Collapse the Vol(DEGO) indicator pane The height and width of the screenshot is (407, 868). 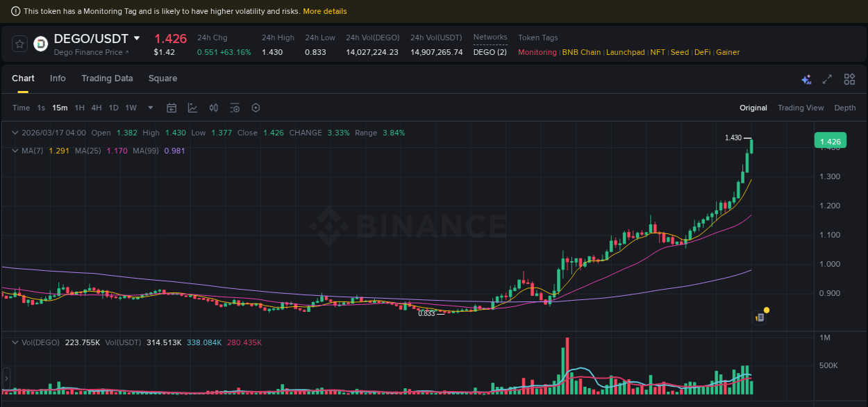[15, 342]
